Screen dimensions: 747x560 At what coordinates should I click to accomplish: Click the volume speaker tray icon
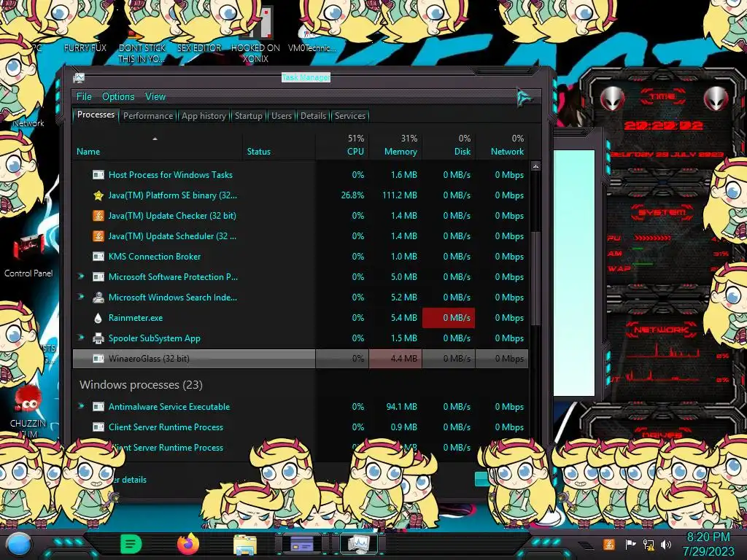[666, 544]
